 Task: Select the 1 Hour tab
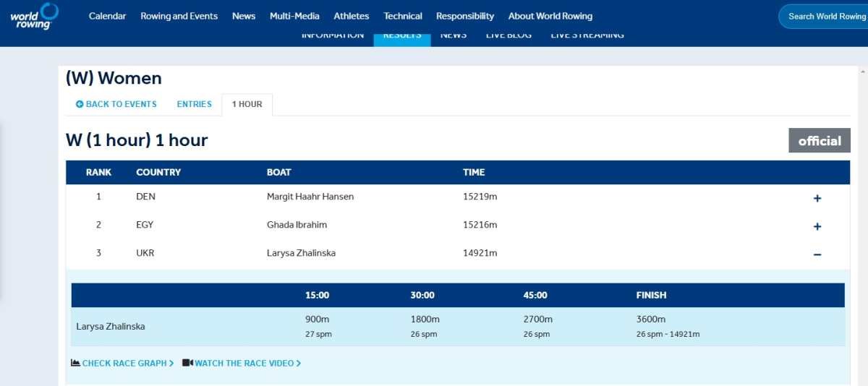[247, 104]
